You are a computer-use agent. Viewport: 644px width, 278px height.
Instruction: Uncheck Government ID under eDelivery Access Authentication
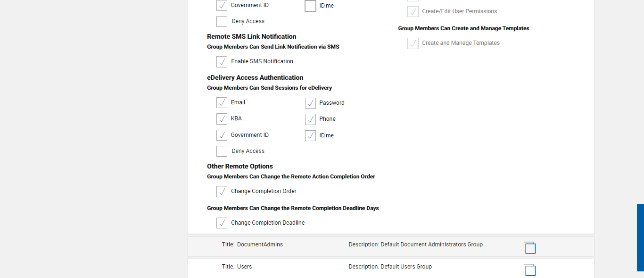[222, 135]
